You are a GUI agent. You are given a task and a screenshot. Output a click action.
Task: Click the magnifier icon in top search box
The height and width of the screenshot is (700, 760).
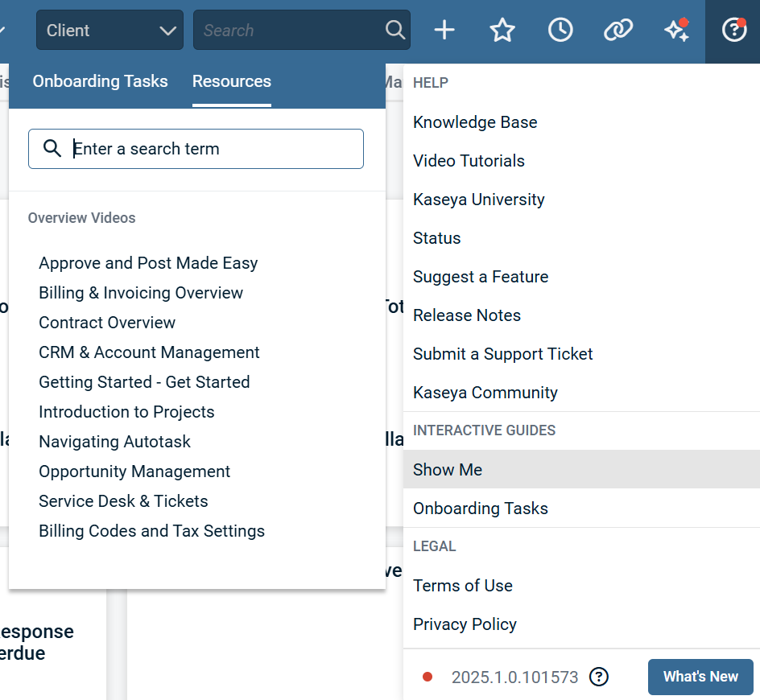point(395,31)
